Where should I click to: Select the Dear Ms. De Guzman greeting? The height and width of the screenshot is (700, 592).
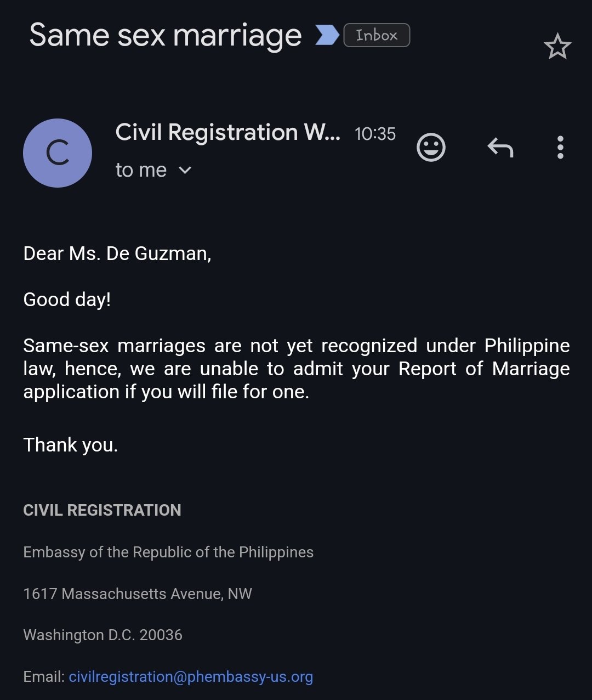click(x=117, y=253)
